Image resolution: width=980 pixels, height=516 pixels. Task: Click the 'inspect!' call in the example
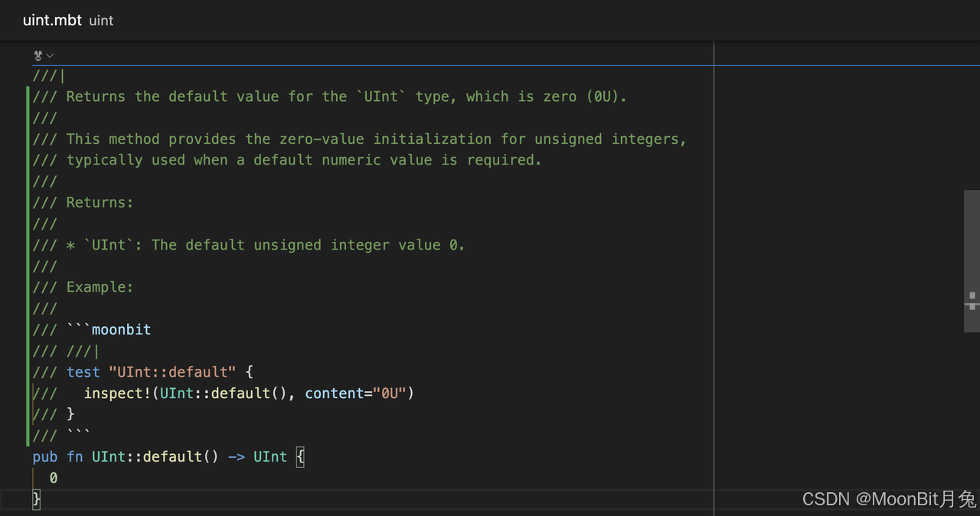tap(118, 393)
